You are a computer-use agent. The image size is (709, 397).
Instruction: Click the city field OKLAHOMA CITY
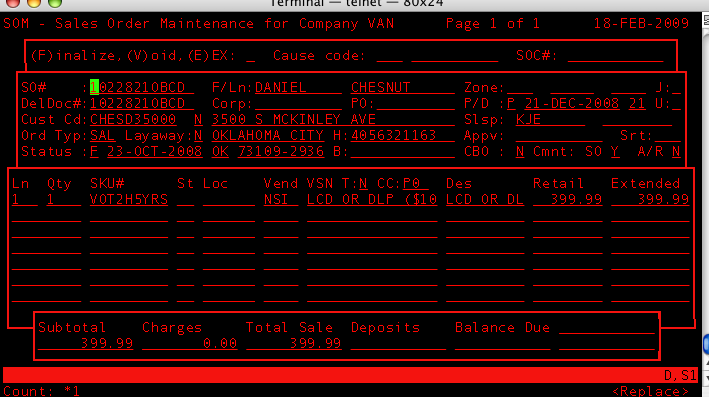pyautogui.click(x=268, y=136)
